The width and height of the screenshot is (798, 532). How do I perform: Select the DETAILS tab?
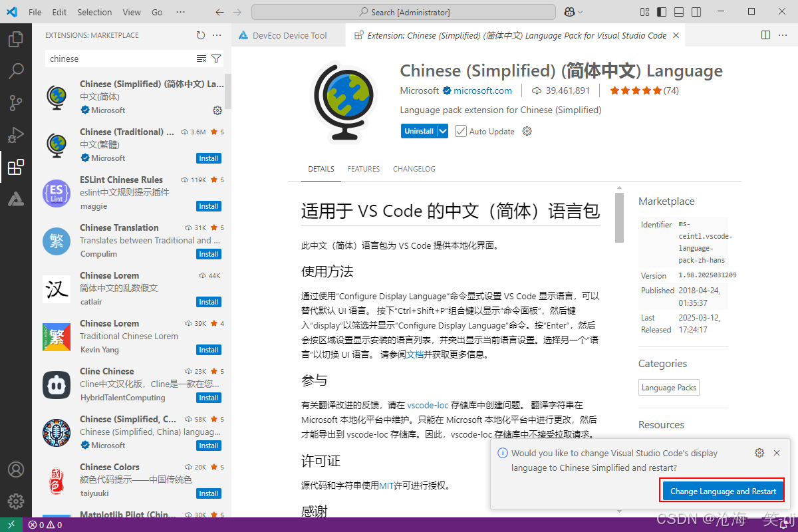click(321, 169)
